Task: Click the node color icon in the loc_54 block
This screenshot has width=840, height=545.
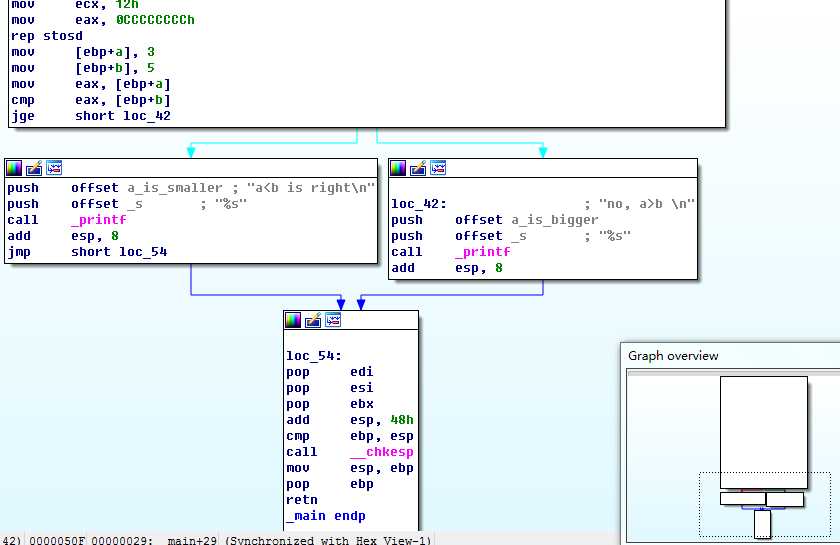Action: pyautogui.click(x=293, y=320)
